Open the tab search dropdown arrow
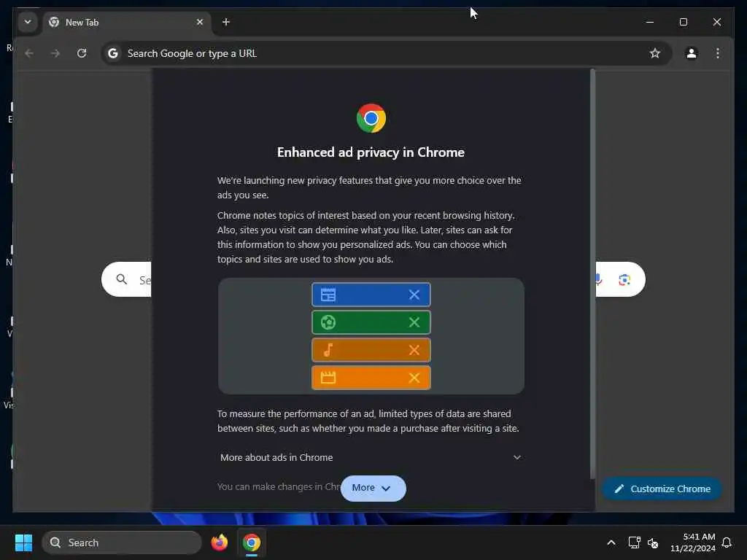Viewport: 747px width, 560px height. [28, 22]
